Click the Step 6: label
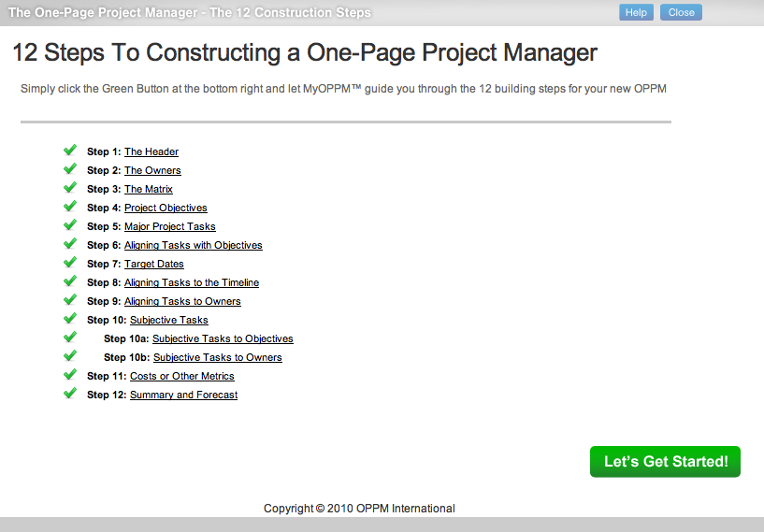This screenshot has height=532, width=764. pyautogui.click(x=104, y=245)
